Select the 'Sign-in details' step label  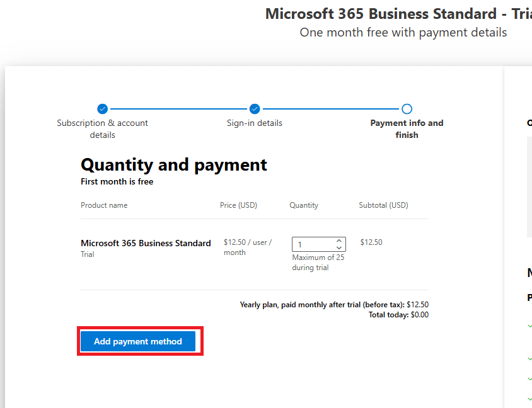tap(255, 123)
